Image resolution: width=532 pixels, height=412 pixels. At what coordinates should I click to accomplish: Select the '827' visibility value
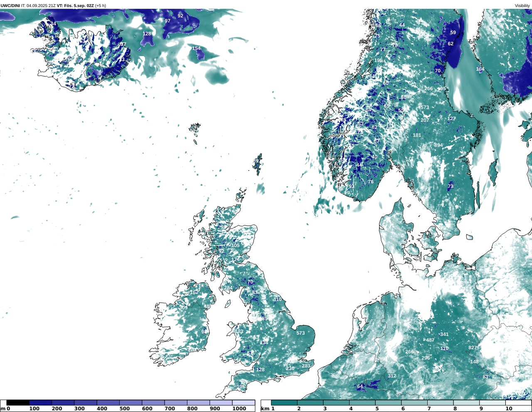[473, 348]
